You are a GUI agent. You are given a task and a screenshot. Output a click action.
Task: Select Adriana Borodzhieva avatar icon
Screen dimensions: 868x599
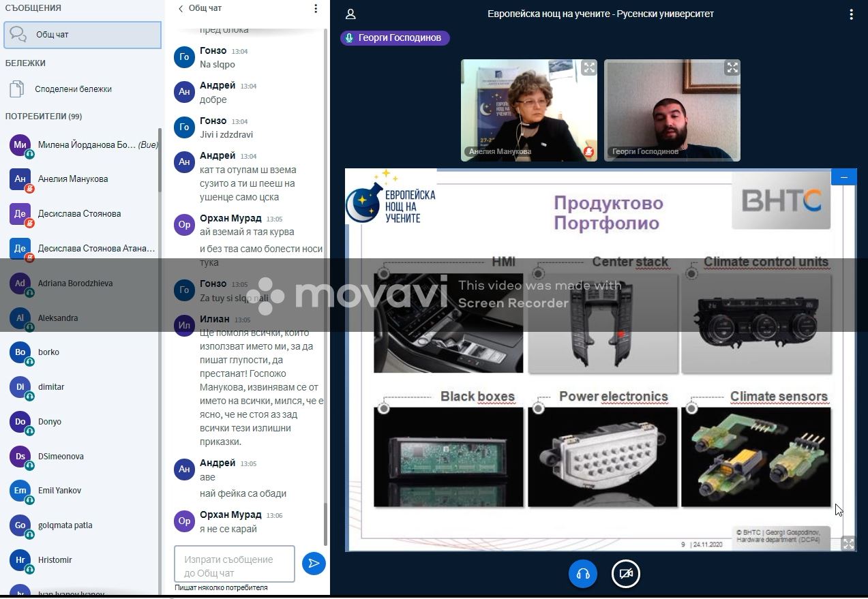20,283
